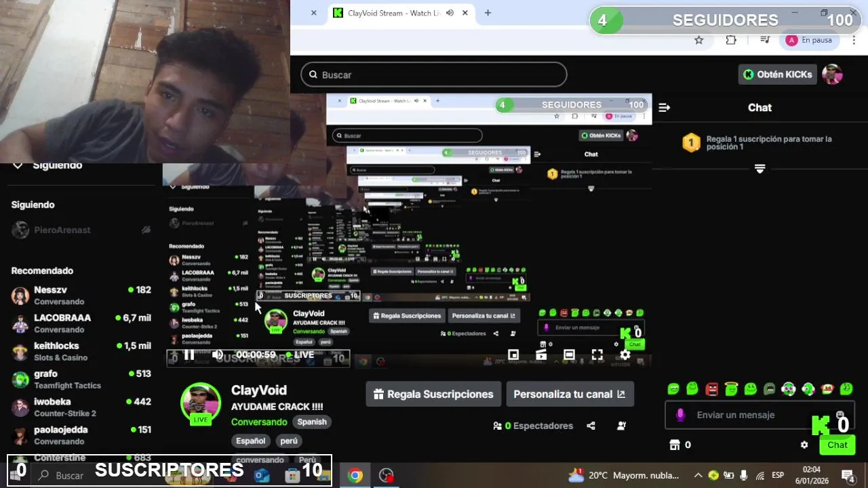This screenshot has height=488, width=868.
Task: View the 0 Espectadores viewer count
Action: pyautogui.click(x=534, y=426)
